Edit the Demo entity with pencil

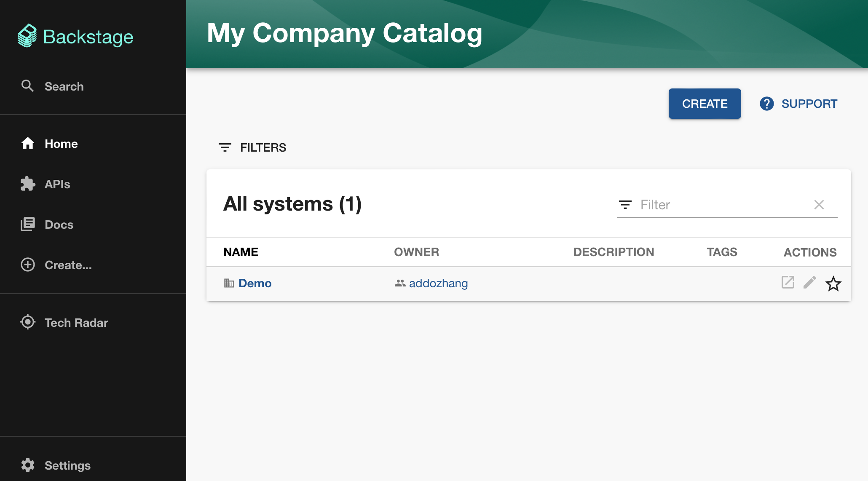[810, 282]
